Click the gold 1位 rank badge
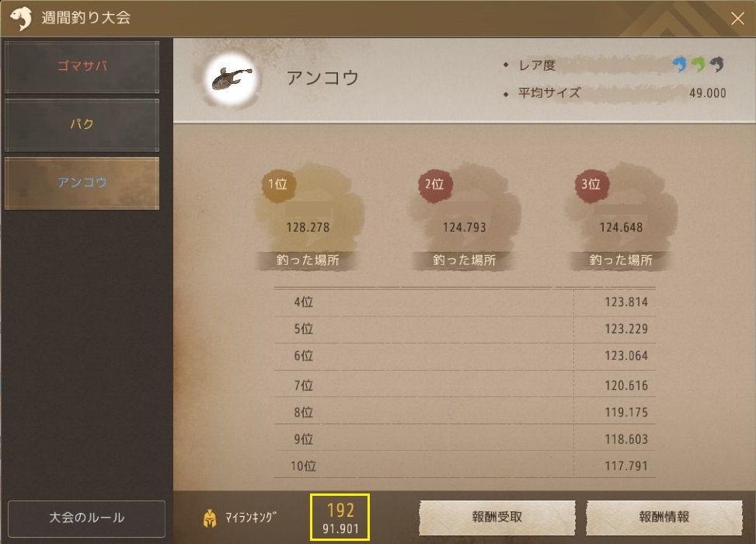 click(278, 184)
